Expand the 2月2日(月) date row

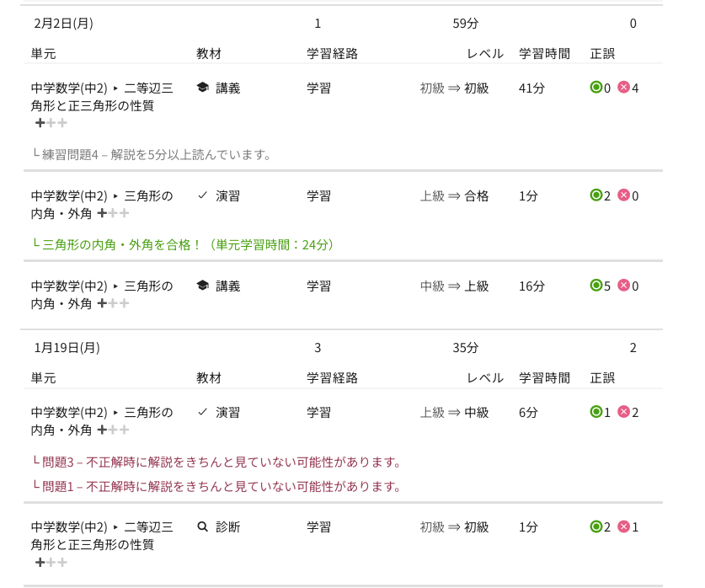pyautogui.click(x=63, y=24)
